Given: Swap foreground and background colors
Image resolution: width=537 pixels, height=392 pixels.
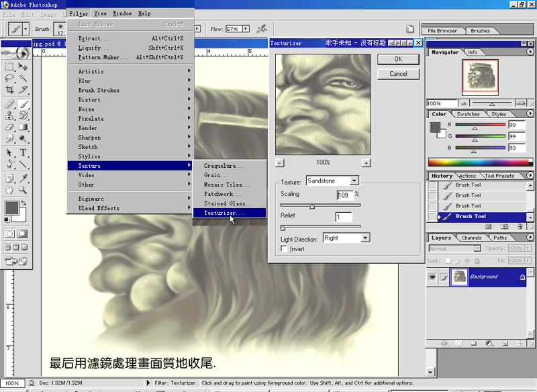Looking at the screenshot, I should (23, 203).
